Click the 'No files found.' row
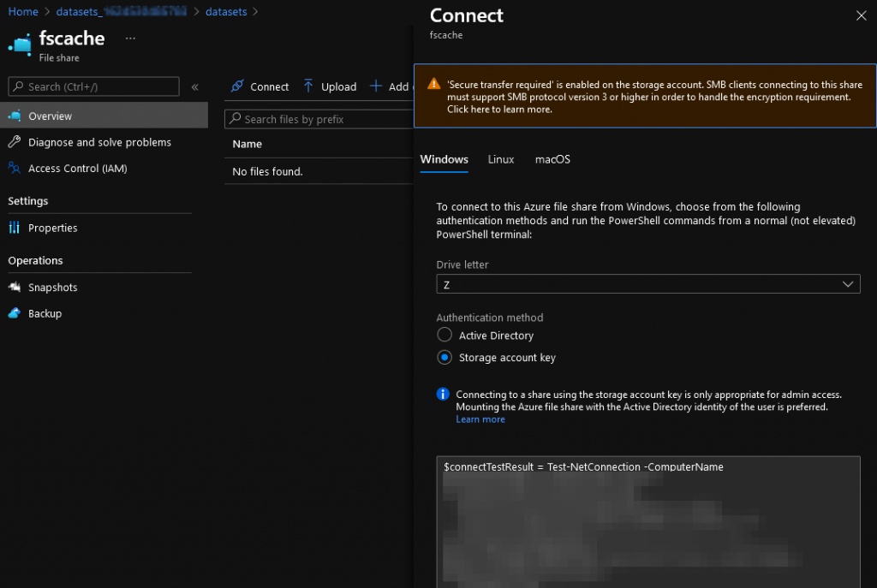The width and height of the screenshot is (877, 588). click(319, 171)
